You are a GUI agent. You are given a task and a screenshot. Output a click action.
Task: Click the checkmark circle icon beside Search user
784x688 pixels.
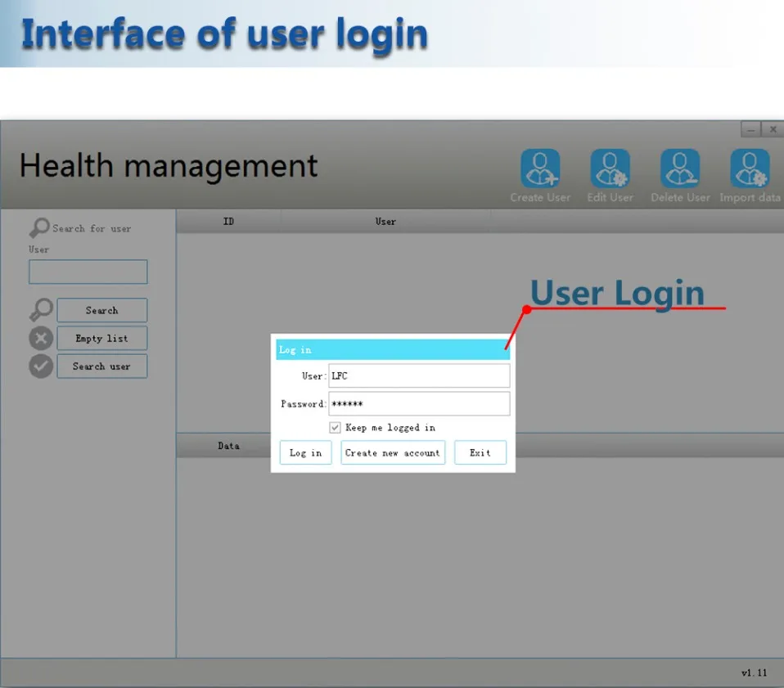click(x=41, y=366)
